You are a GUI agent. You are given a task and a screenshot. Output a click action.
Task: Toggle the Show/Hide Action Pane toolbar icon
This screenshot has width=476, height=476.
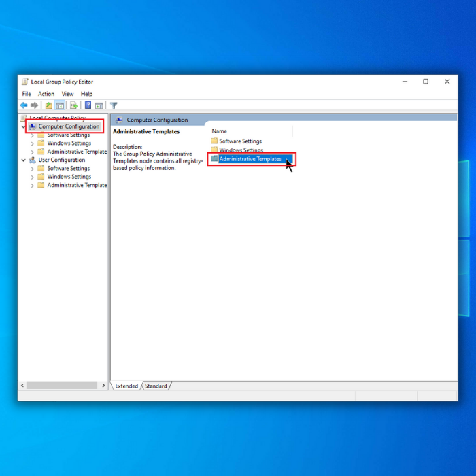[x=99, y=105]
